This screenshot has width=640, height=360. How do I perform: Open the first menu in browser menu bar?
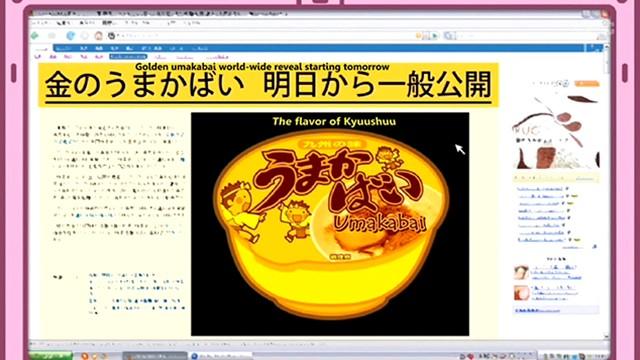[x=41, y=22]
